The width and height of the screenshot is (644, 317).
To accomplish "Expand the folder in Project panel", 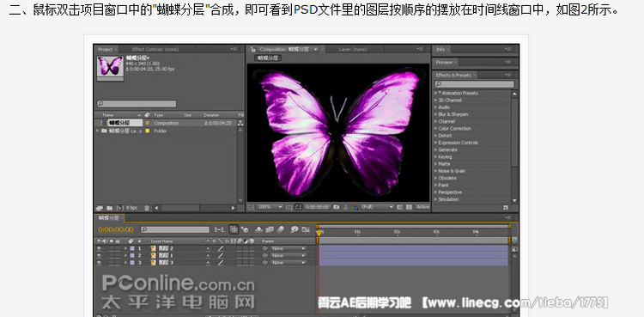I will pos(98,131).
